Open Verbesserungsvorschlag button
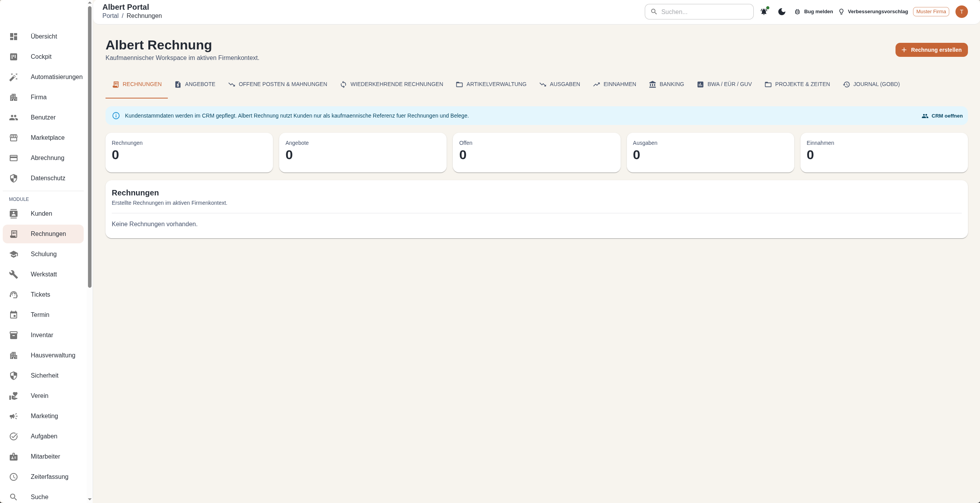Viewport: 980px width, 503px height. pyautogui.click(x=873, y=12)
